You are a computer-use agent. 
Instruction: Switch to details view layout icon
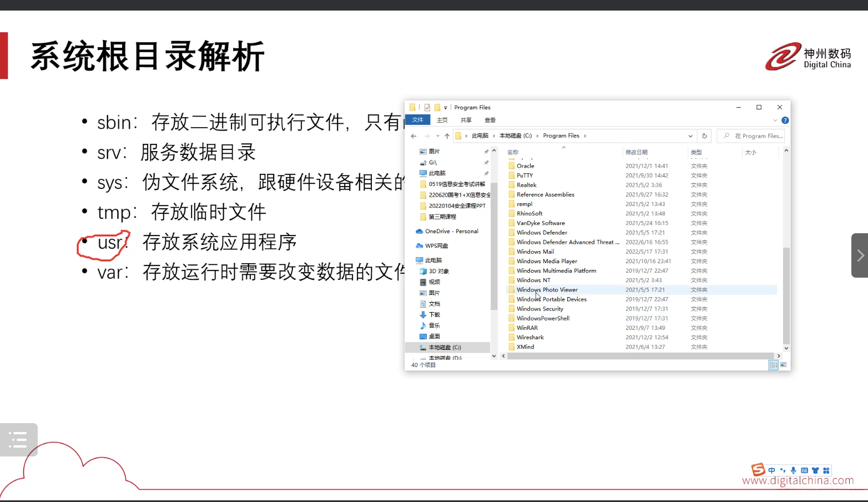774,365
